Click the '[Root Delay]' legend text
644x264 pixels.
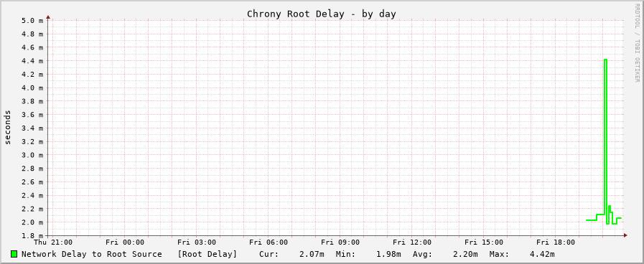[x=207, y=254]
